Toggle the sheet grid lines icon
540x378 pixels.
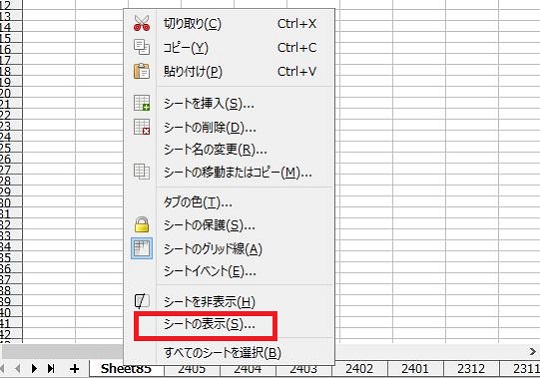(x=142, y=248)
